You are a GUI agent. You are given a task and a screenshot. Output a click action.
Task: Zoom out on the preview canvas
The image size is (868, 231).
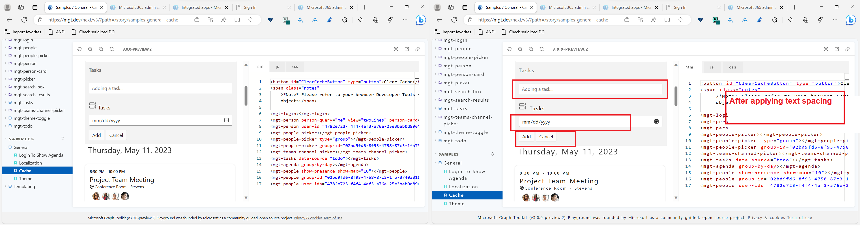point(101,49)
